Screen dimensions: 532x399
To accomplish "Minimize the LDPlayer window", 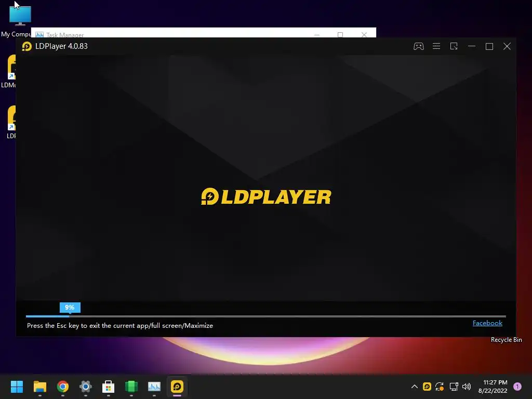I will (x=472, y=46).
